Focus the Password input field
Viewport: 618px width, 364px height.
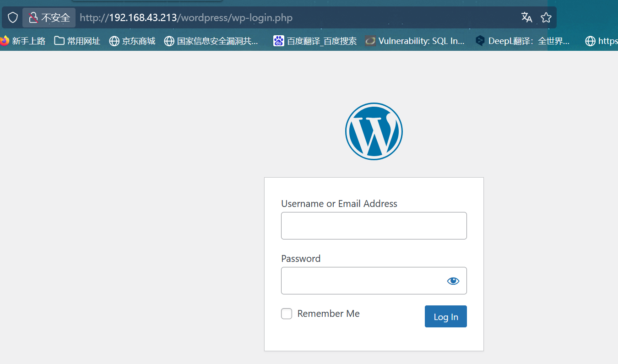374,281
